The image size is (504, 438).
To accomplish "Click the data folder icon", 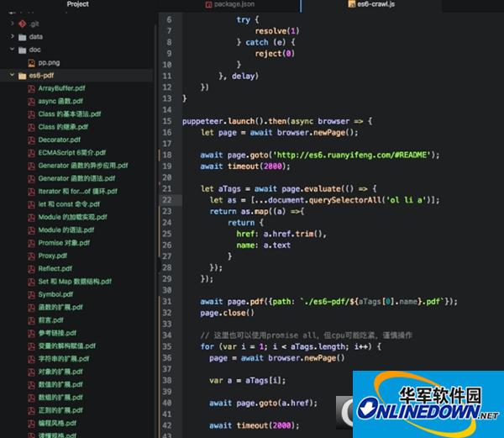I will pyautogui.click(x=22, y=37).
